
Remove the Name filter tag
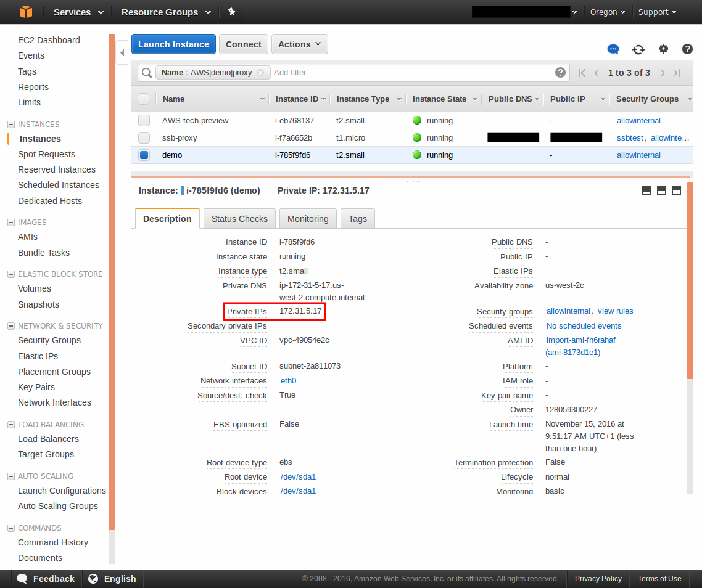click(260, 73)
